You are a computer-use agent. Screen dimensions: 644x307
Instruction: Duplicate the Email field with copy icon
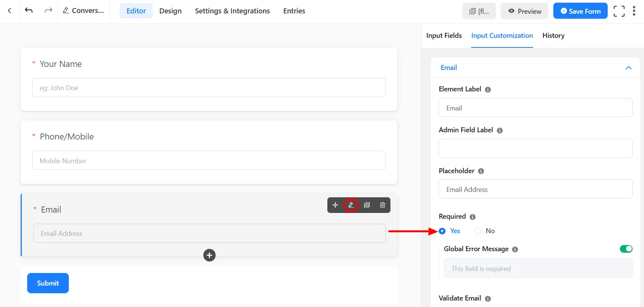pos(367,205)
